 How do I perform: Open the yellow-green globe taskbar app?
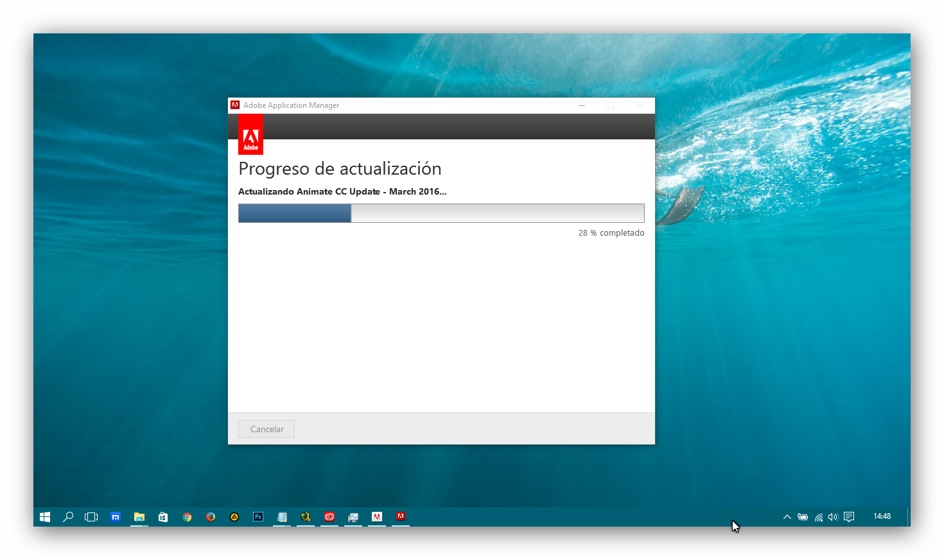point(306,517)
